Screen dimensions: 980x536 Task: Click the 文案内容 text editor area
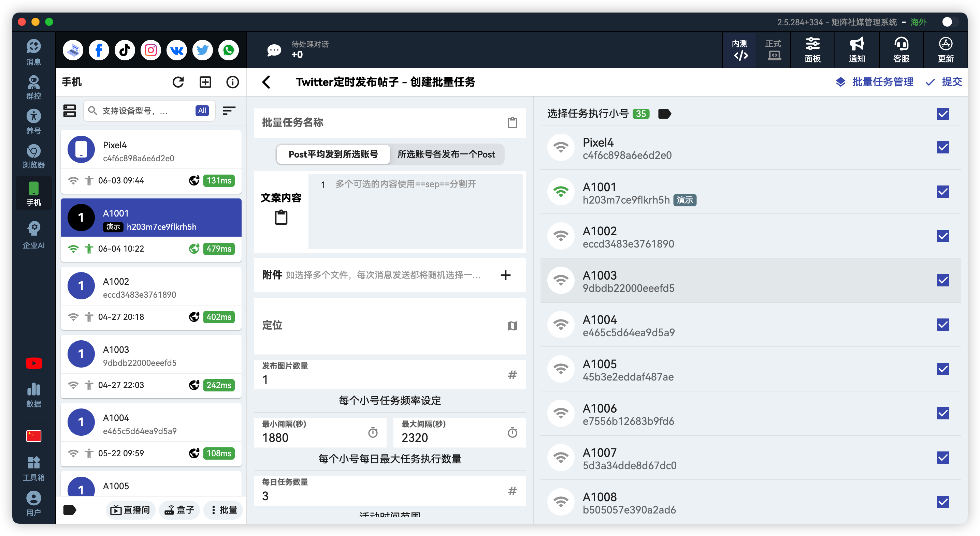tap(415, 212)
